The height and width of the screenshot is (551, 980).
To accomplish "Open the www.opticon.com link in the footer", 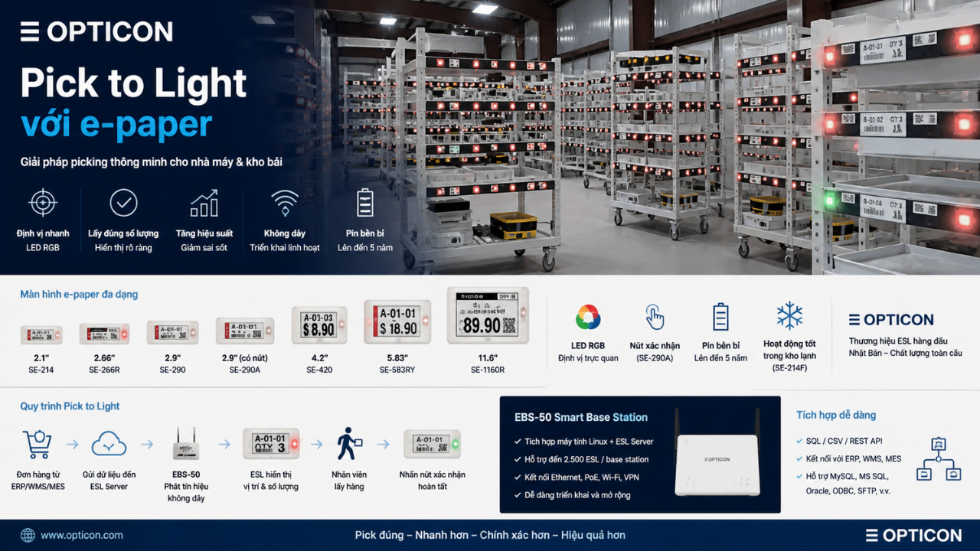I will 82,535.
